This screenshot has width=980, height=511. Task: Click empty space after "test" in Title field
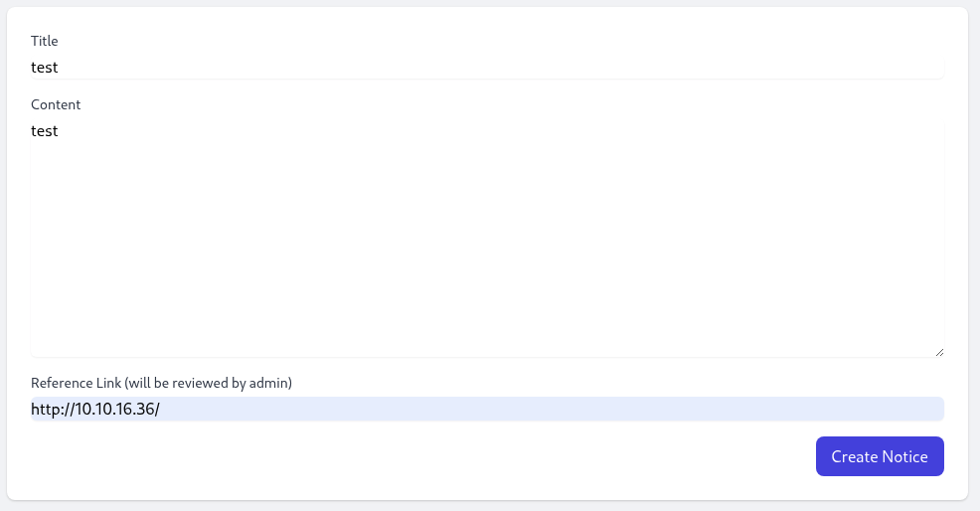tap(500, 67)
